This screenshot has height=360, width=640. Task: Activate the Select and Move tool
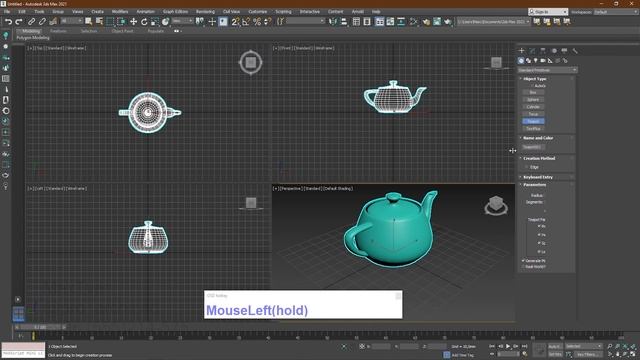point(133,22)
